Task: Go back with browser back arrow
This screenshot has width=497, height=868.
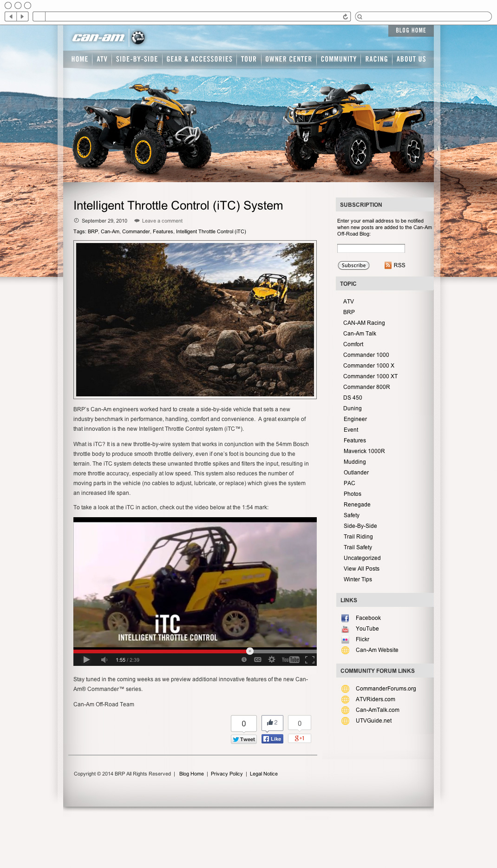Action: (11, 17)
